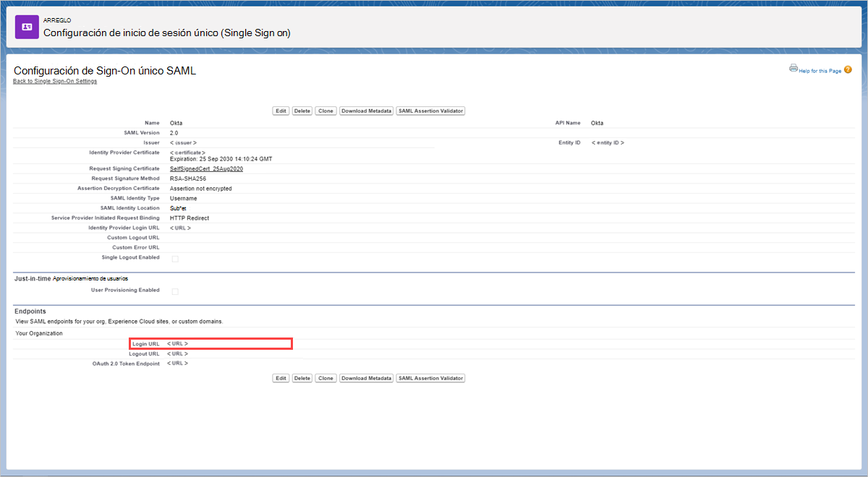The width and height of the screenshot is (868, 477).
Task: Open the Help for this Page link
Action: [820, 71]
